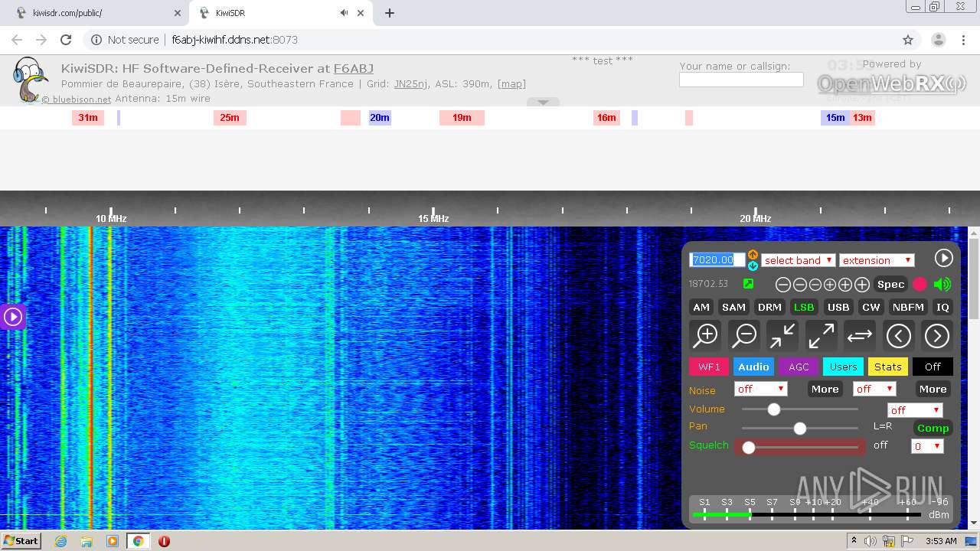Screen dimensions: 980x551
Task: Switch to the Users tab
Action: click(843, 367)
